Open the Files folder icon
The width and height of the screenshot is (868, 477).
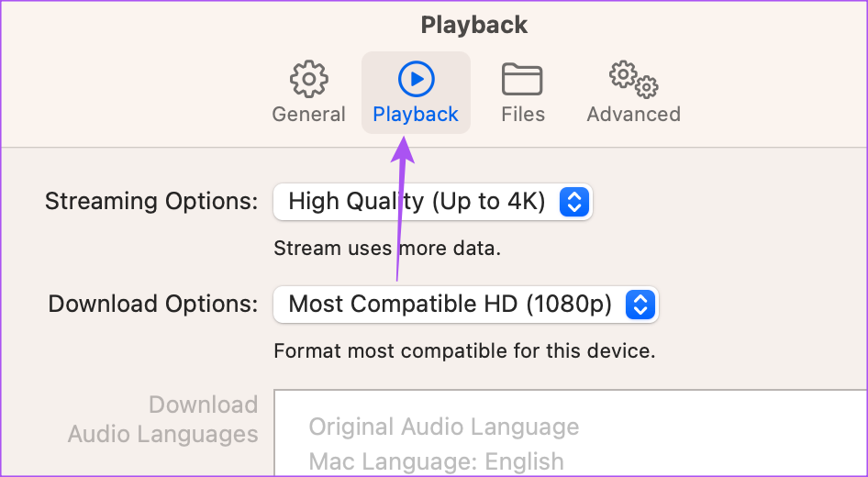tap(522, 79)
